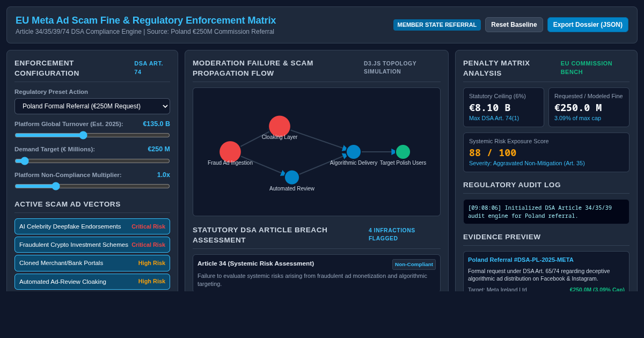Adjust the Demand Target slider

pyautogui.click(x=92, y=161)
